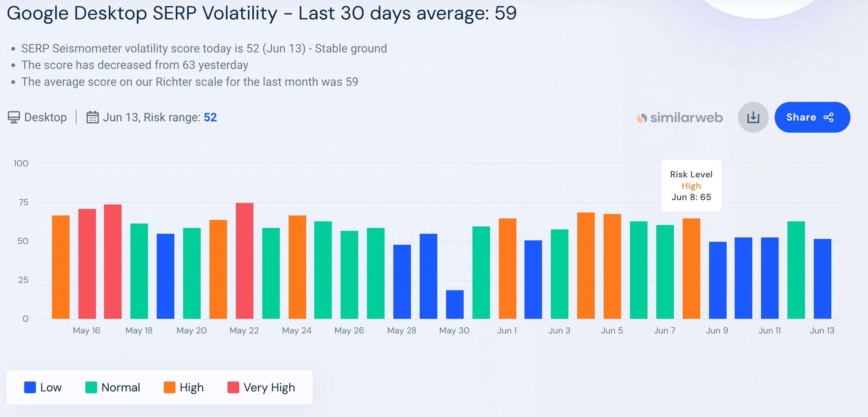Click the first orange bar for May 15
868x417 pixels.
(61, 267)
